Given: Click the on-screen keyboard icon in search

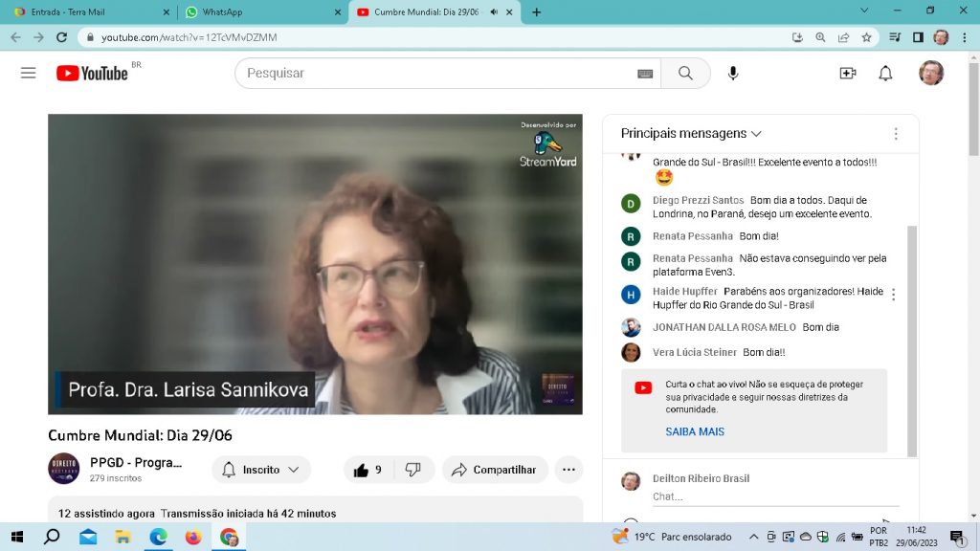Looking at the screenshot, I should [x=645, y=74].
